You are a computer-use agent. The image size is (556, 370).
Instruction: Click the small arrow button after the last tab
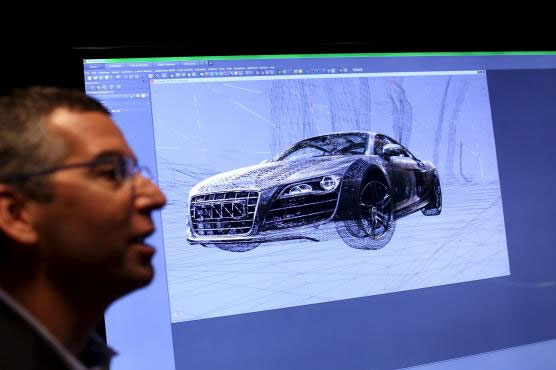pyautogui.click(x=211, y=63)
